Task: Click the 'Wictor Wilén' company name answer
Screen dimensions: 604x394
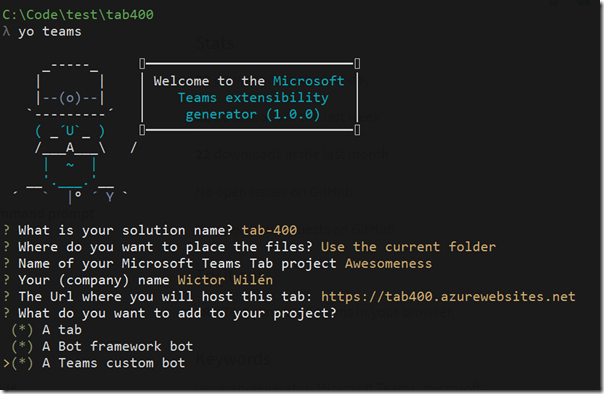Action: click(225, 280)
